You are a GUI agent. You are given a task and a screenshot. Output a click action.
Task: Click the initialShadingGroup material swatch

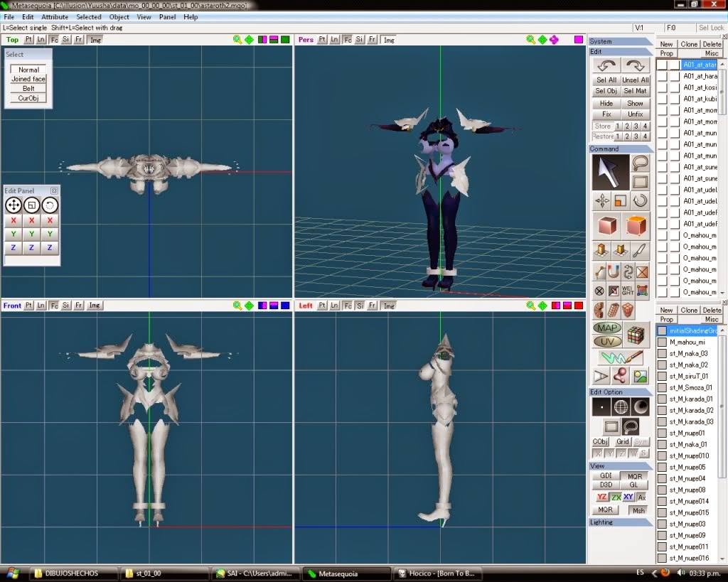coord(662,331)
